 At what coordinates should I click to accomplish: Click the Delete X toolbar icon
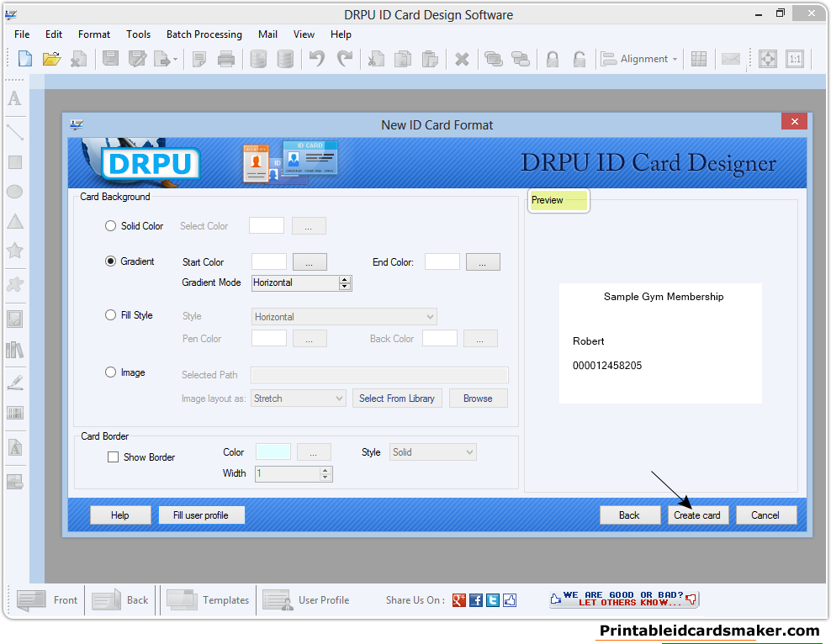tap(462, 59)
